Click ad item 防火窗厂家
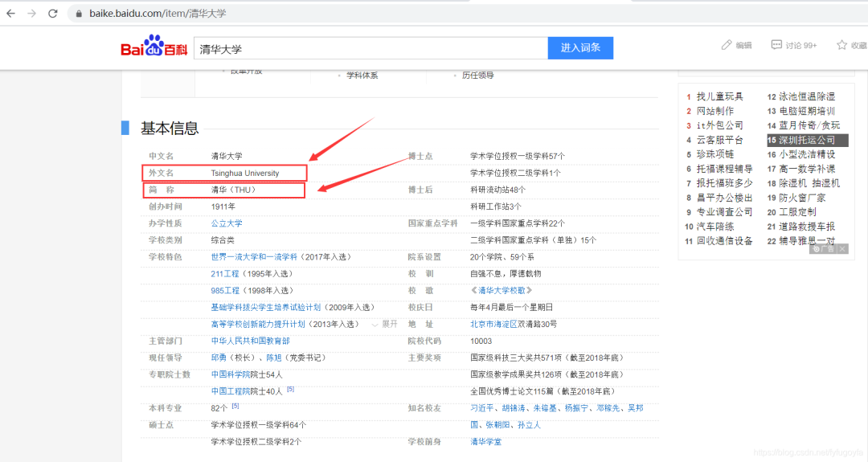 click(x=802, y=197)
